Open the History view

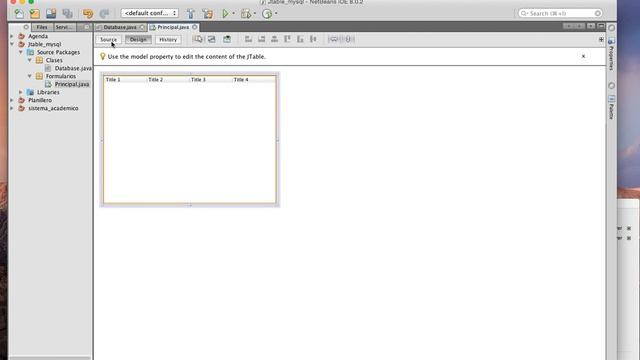click(x=168, y=40)
